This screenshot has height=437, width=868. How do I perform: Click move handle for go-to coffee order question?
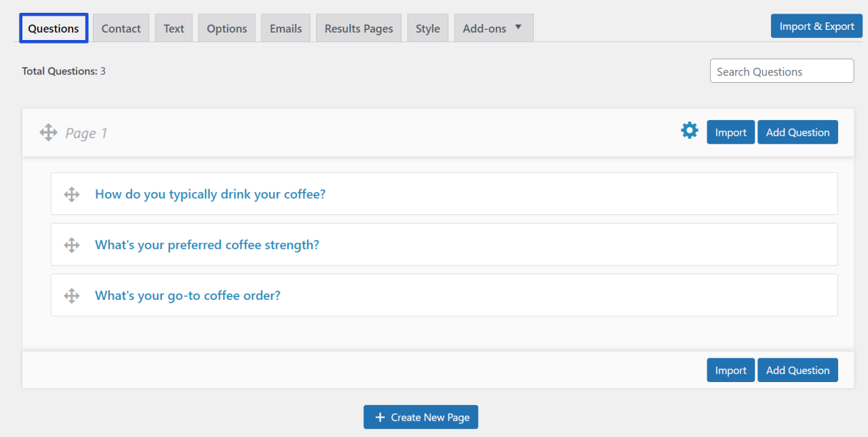click(72, 296)
